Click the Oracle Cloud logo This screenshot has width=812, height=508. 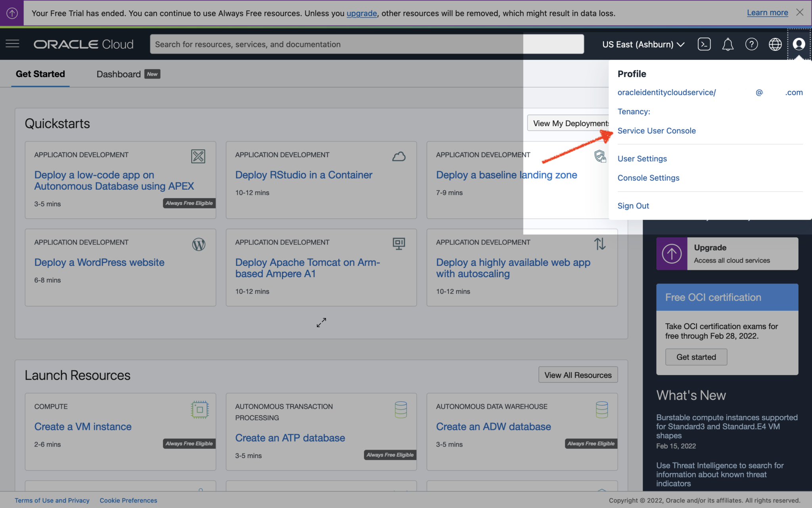point(83,44)
